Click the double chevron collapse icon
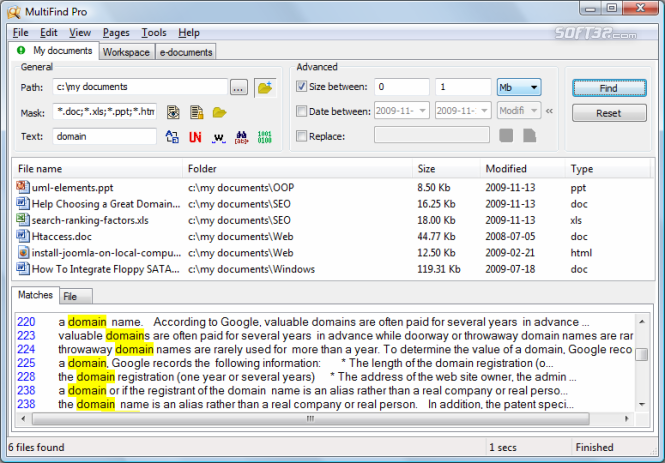This screenshot has height=463, width=665. (x=549, y=111)
